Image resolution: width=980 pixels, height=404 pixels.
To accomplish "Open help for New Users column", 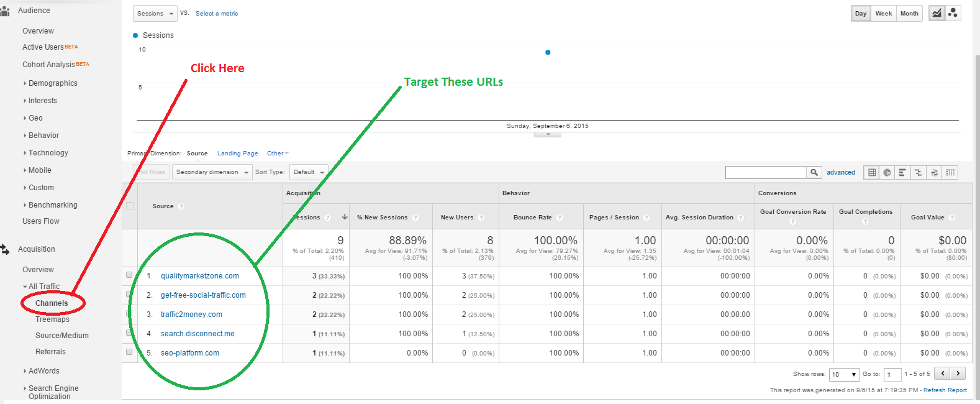I will pyautogui.click(x=481, y=218).
